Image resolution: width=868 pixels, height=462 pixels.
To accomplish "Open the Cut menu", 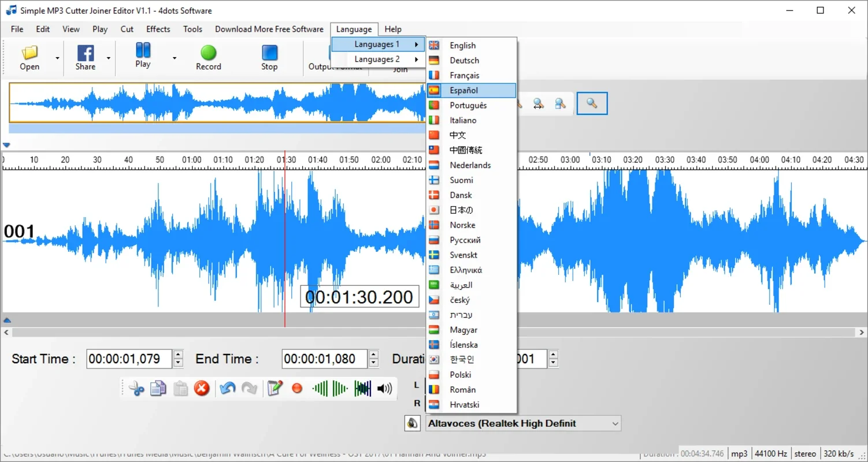I will pyautogui.click(x=127, y=29).
